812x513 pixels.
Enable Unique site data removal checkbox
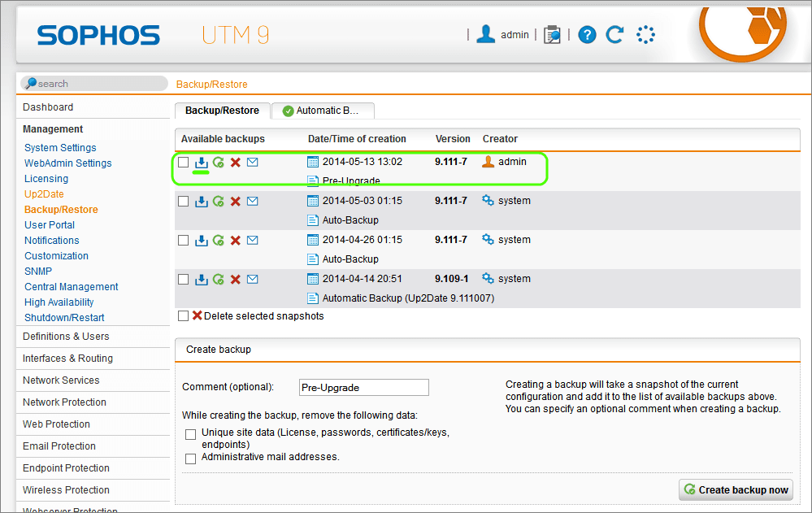coord(190,434)
